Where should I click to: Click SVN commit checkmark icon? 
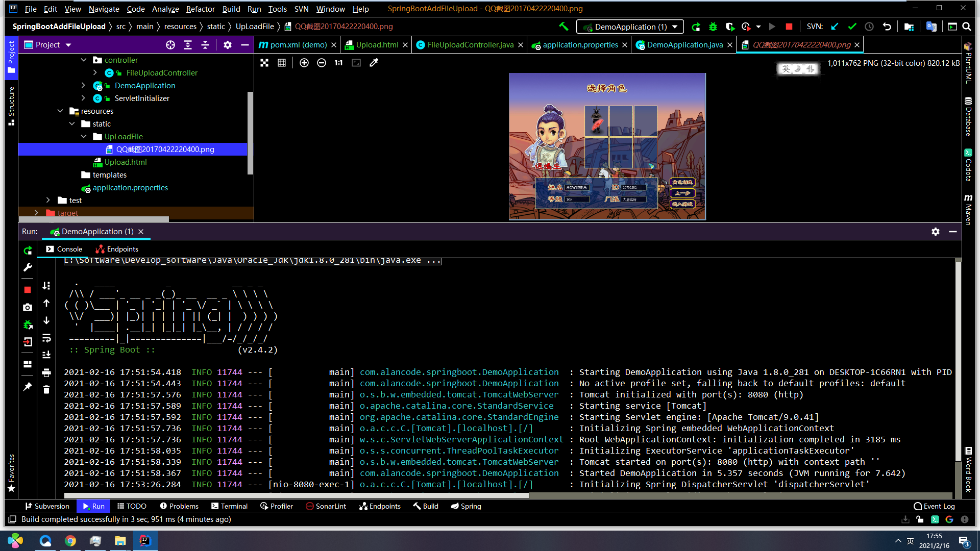852,27
